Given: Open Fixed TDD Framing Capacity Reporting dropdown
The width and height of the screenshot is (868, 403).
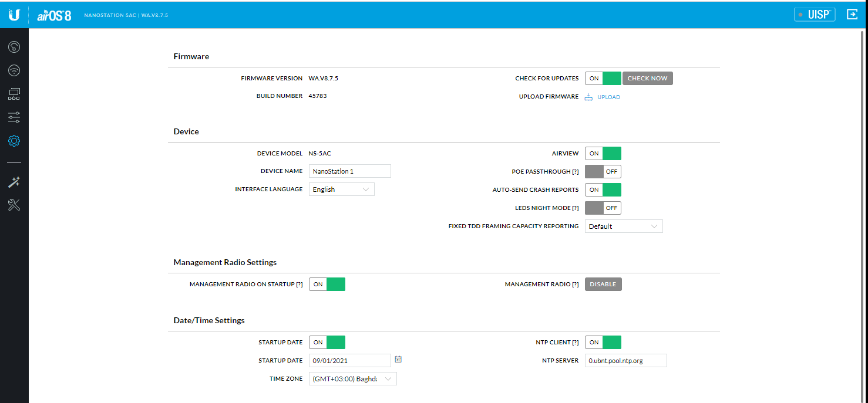Looking at the screenshot, I should coord(623,226).
